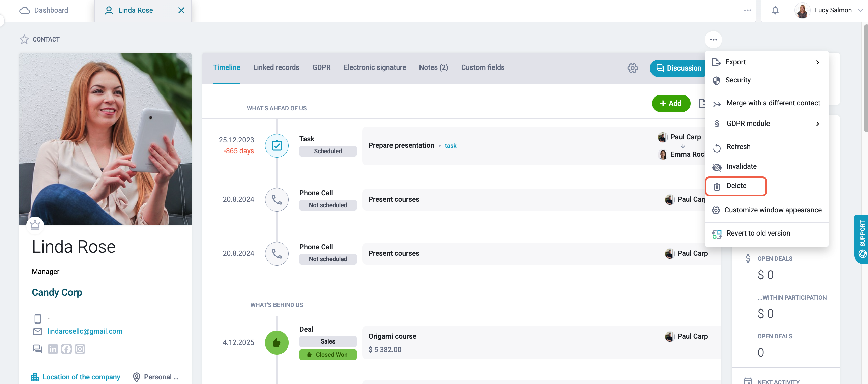
Task: Open the lindarosellc@gmail.com email link
Action: point(85,331)
